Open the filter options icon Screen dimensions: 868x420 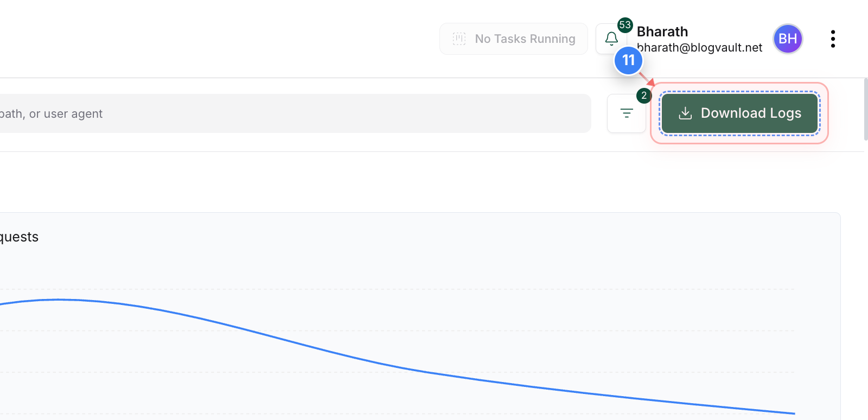tap(627, 113)
